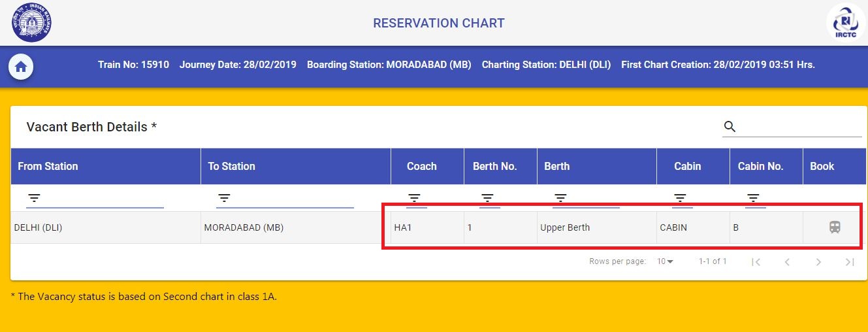Open filter icon under From Station
The width and height of the screenshot is (868, 332).
point(35,198)
